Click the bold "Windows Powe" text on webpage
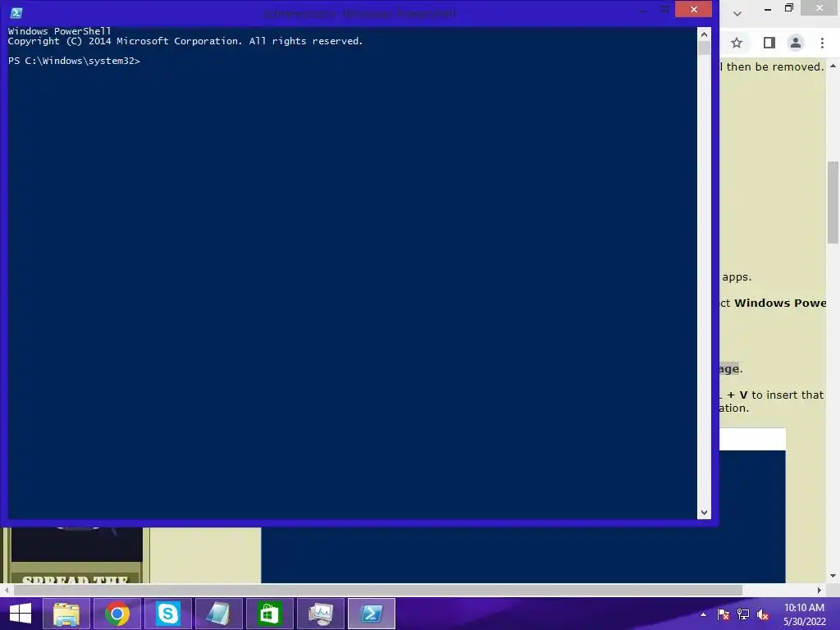This screenshot has height=630, width=840. tap(780, 304)
